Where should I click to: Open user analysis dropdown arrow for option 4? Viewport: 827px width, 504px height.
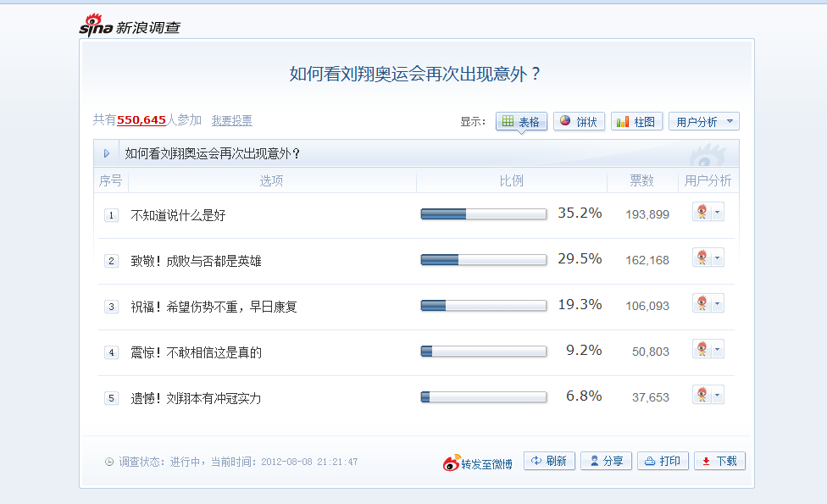pos(718,349)
